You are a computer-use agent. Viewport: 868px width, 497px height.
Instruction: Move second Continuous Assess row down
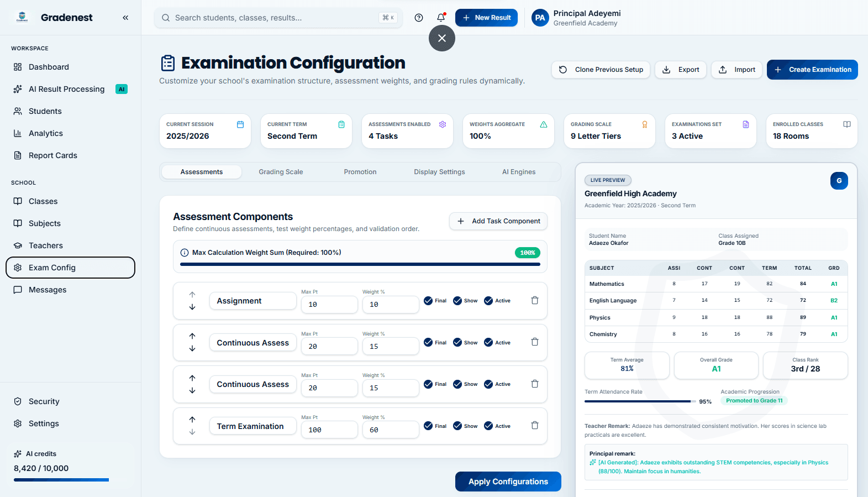coord(192,390)
